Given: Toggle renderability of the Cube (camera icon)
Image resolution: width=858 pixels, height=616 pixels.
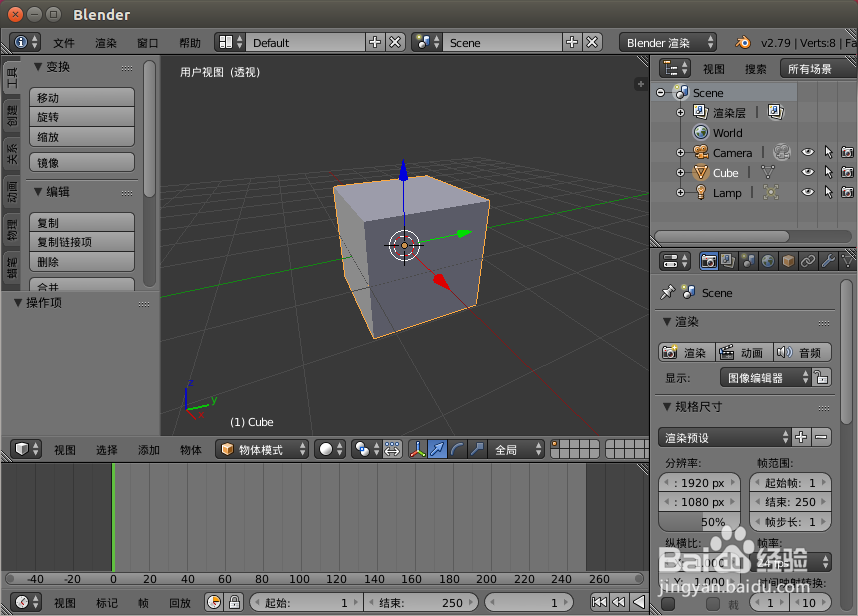Looking at the screenshot, I should (847, 172).
